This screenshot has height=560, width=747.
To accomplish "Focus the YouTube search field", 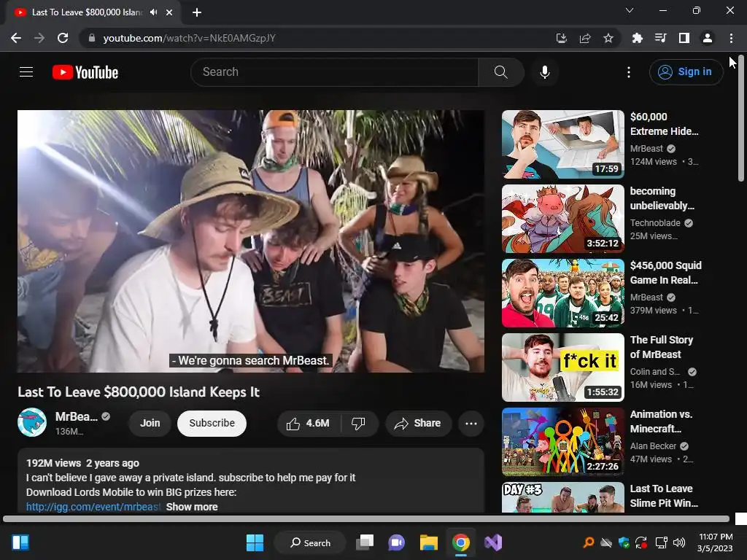I will pos(334,72).
